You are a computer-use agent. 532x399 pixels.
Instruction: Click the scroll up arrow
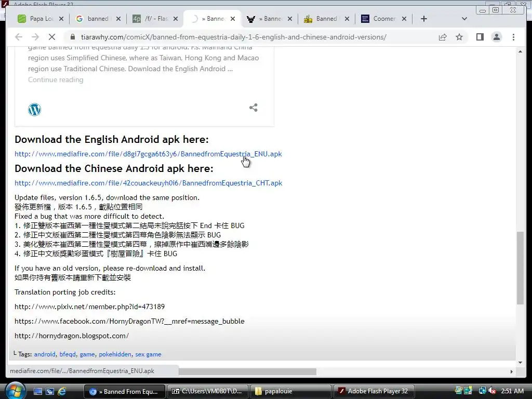[x=520, y=51]
